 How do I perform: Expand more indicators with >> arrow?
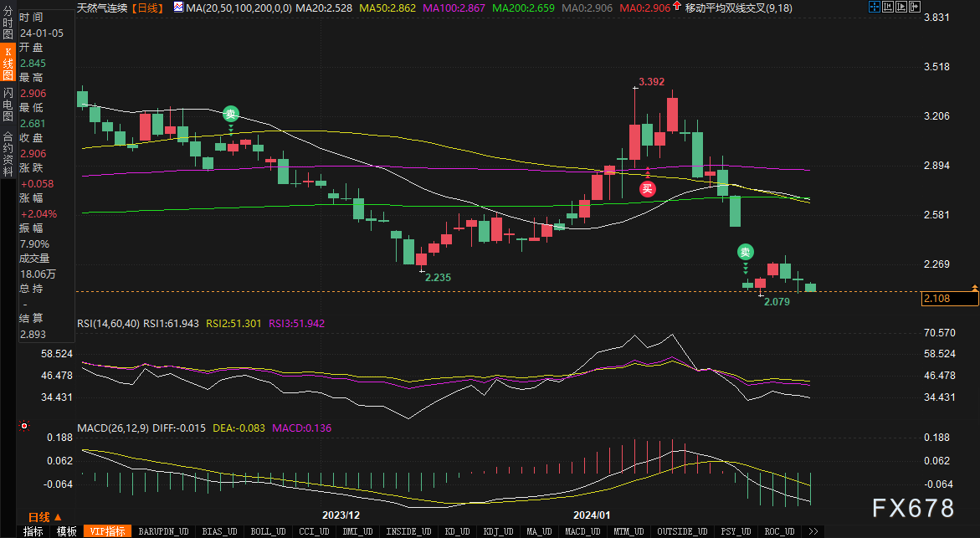(x=812, y=531)
